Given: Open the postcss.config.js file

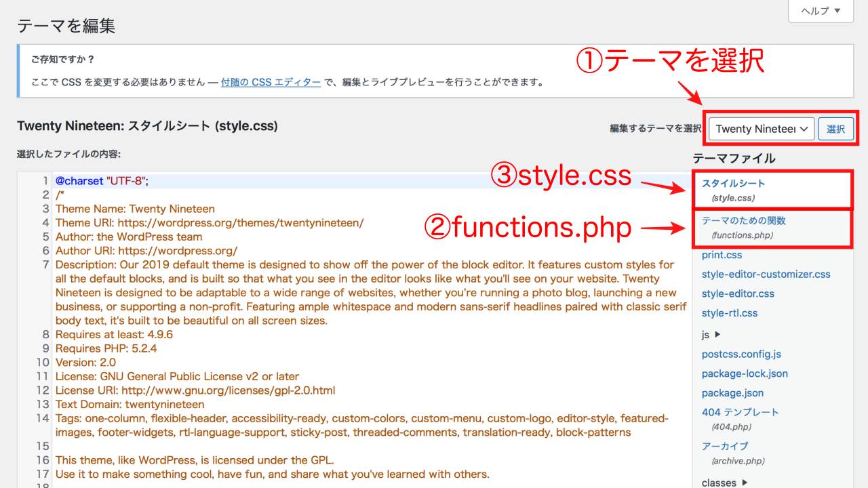Looking at the screenshot, I should [x=741, y=354].
